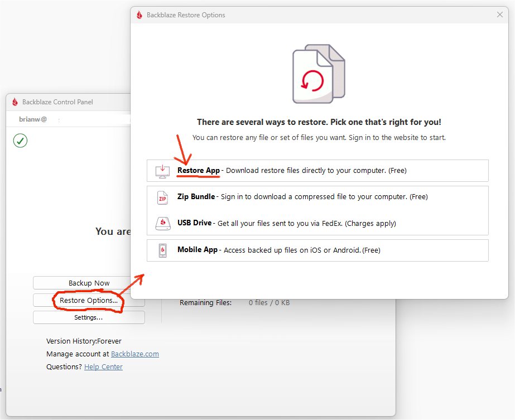Viewport: 515px width, 420px height.
Task: Click the Mobile App phone icon
Action: [162, 250]
